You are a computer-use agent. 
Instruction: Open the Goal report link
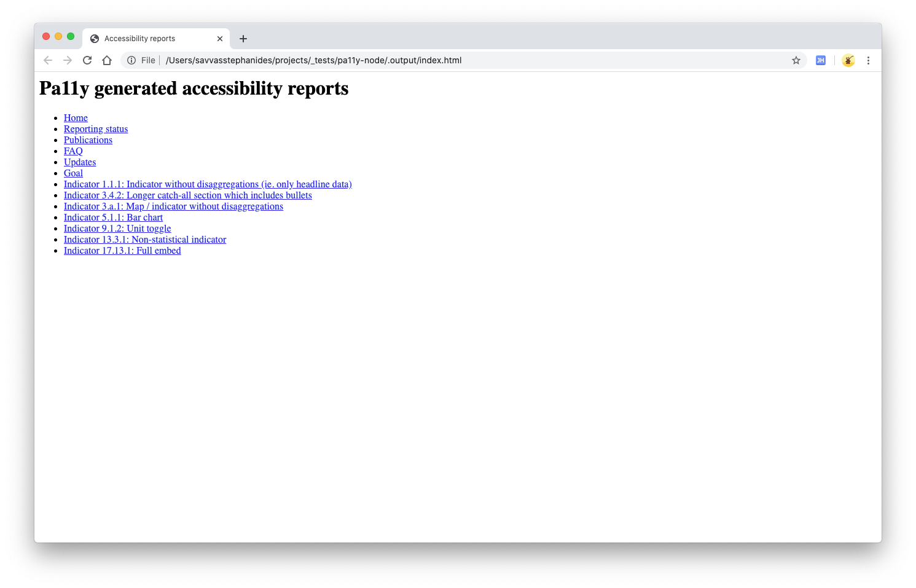(73, 173)
